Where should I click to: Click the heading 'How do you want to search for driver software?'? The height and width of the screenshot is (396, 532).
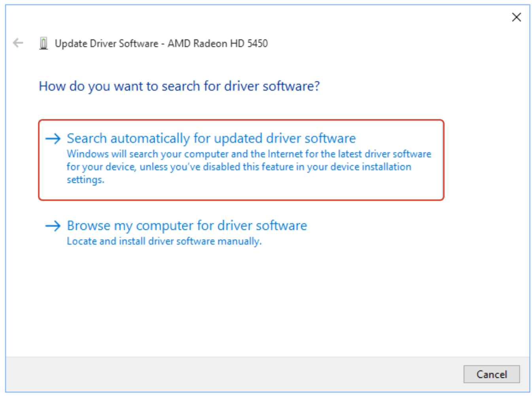click(179, 86)
